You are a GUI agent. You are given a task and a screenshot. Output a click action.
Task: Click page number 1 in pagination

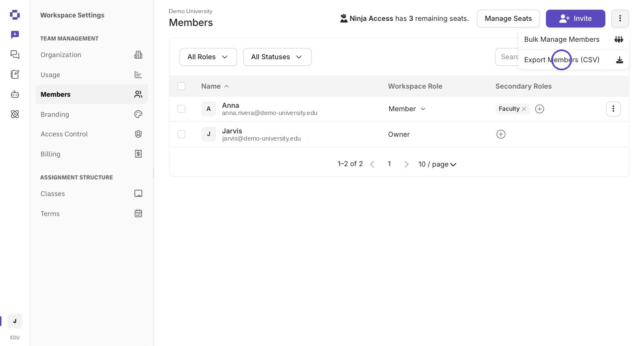coord(389,164)
